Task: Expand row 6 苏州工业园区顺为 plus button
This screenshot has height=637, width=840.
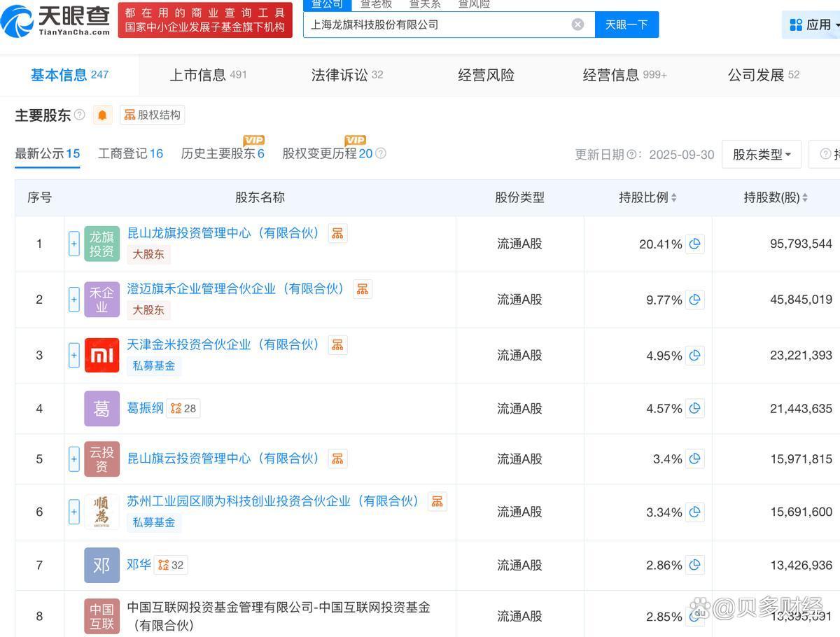Action: pos(74,512)
